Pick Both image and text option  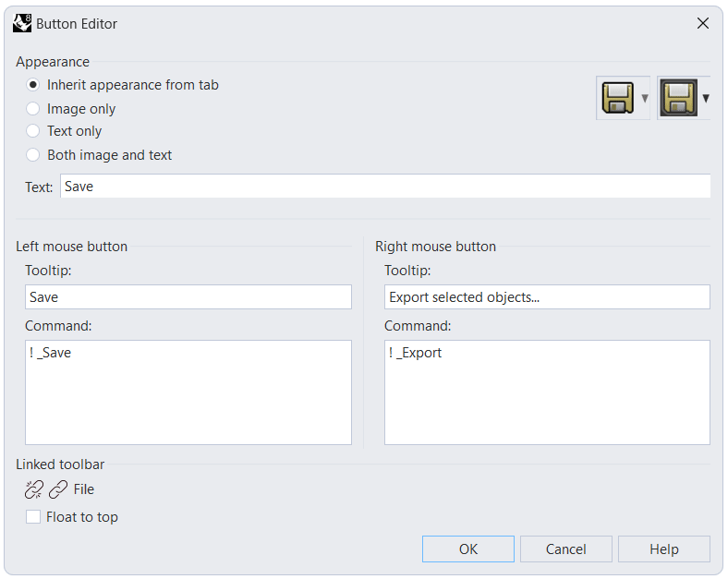(x=33, y=155)
